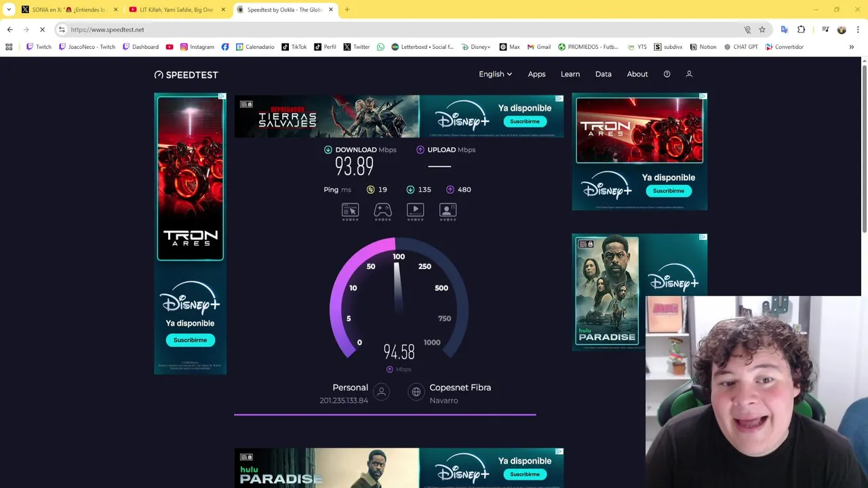Close the Speedtest by Ookla tab
This screenshot has width=868, height=488.
coord(331,9)
